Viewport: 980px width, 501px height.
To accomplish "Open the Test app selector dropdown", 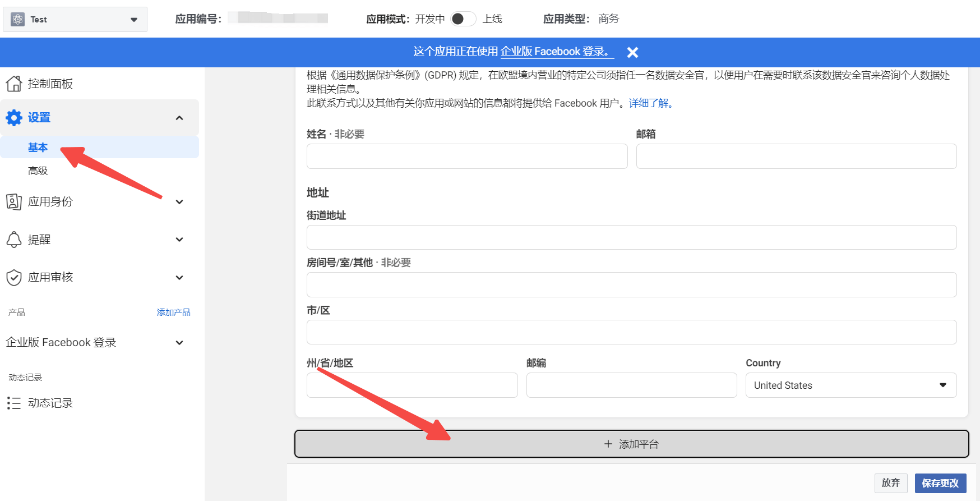I will pyautogui.click(x=133, y=20).
